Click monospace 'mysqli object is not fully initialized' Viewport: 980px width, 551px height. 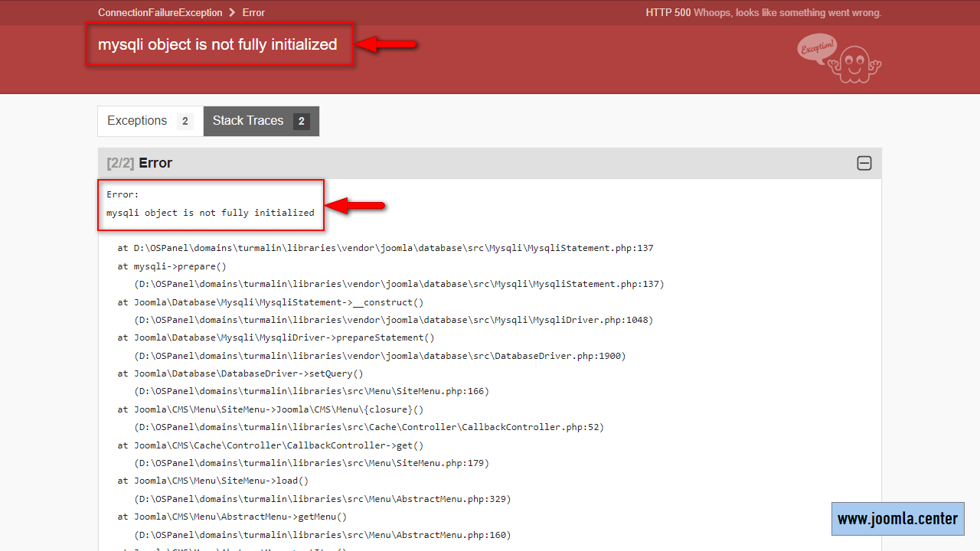[211, 213]
